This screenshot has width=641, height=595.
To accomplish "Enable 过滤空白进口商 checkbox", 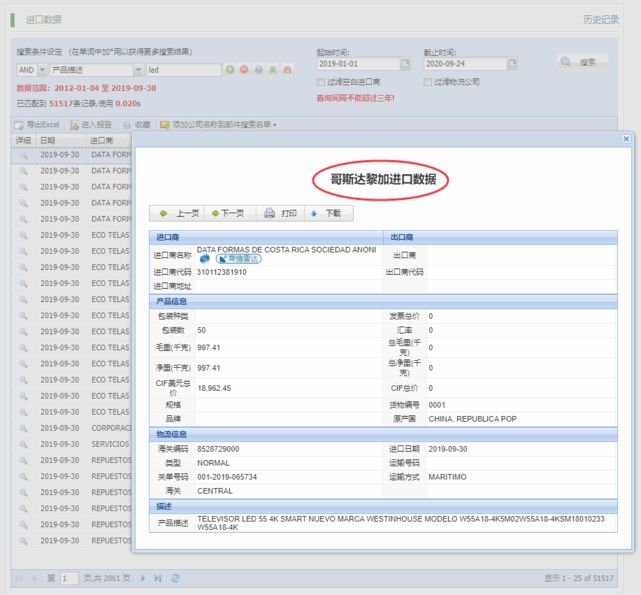I will pos(320,82).
